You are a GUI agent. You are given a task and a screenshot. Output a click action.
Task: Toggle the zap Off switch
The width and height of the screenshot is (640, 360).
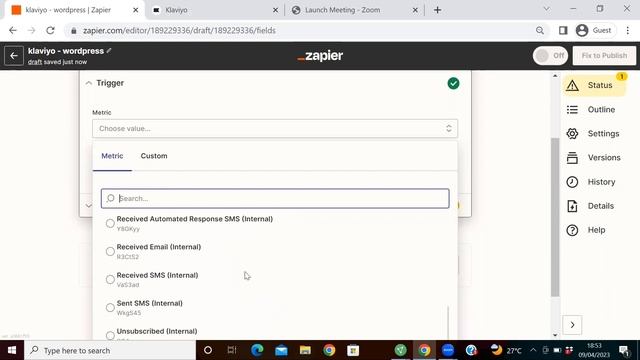pos(550,56)
